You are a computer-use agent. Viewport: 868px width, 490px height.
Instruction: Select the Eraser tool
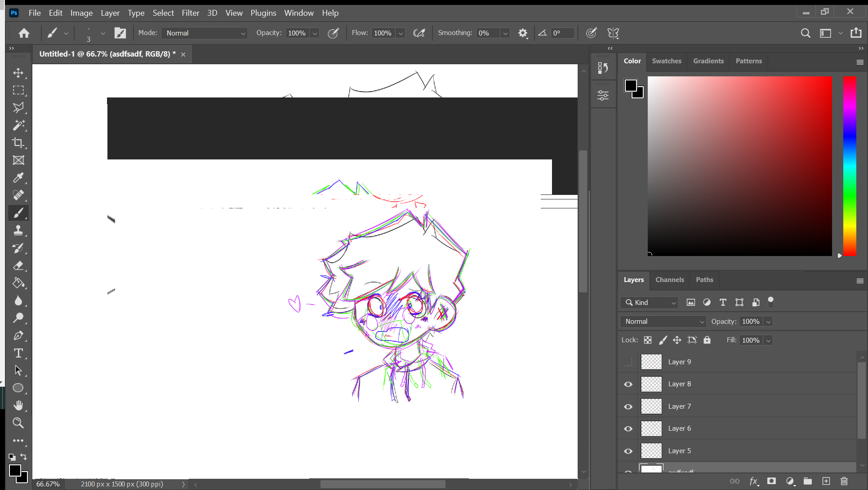(18, 266)
